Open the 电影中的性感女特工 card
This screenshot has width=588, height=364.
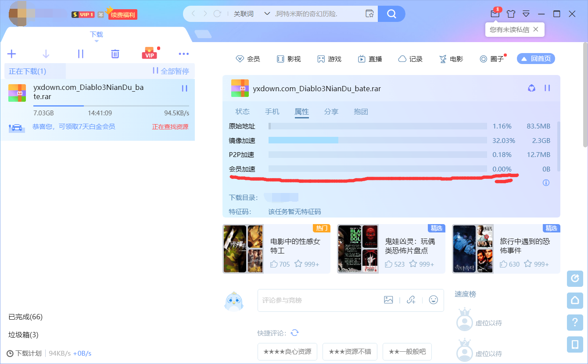tap(276, 249)
